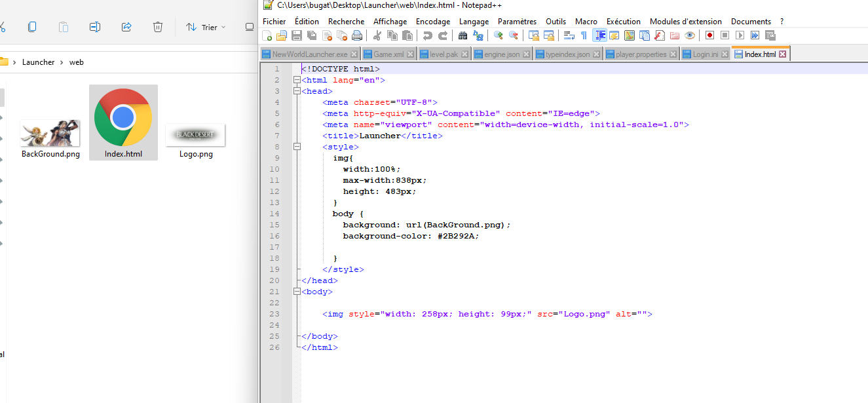
Task: Open the Recherche menu
Action: [x=347, y=22]
